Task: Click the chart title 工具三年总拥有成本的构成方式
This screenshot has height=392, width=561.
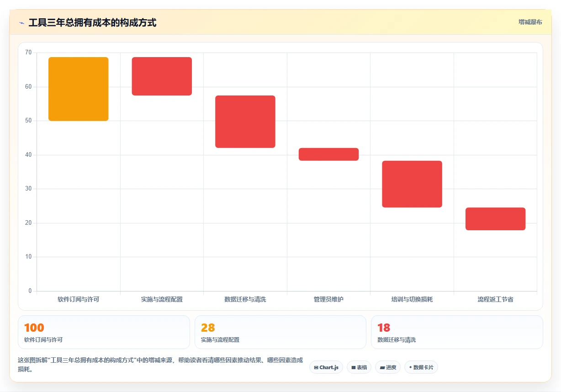Action: click(92, 22)
